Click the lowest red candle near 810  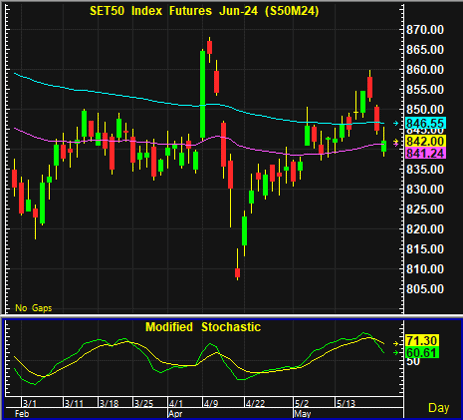237,273
